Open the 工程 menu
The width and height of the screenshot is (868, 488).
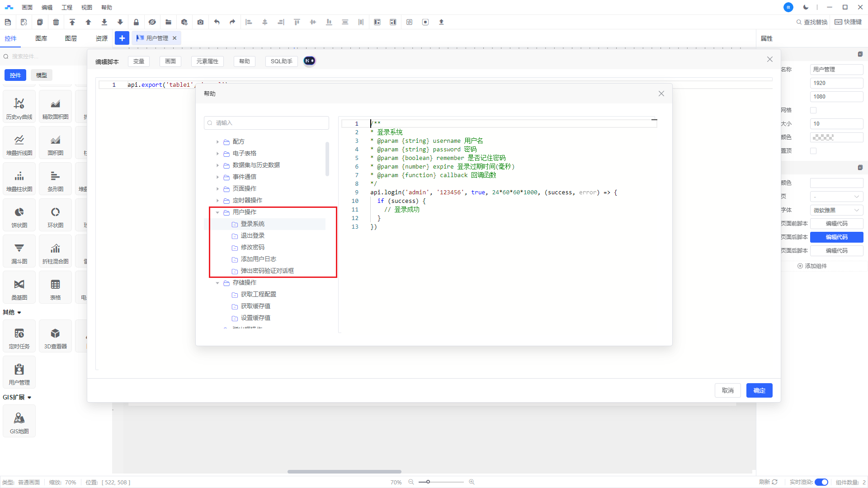[x=67, y=7]
